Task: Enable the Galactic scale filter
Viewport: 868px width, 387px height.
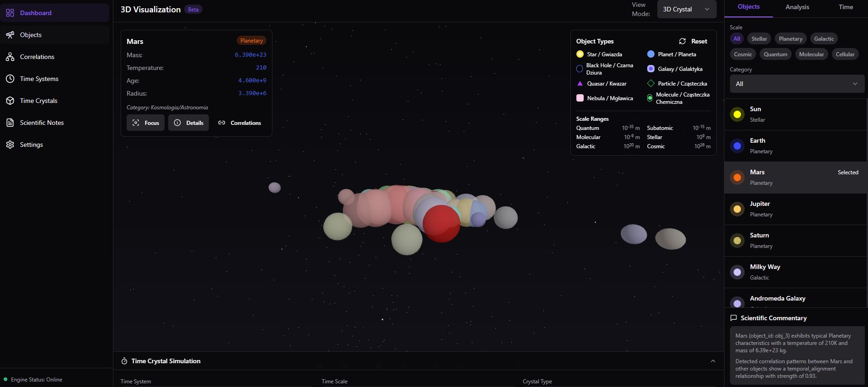Action: [824, 39]
